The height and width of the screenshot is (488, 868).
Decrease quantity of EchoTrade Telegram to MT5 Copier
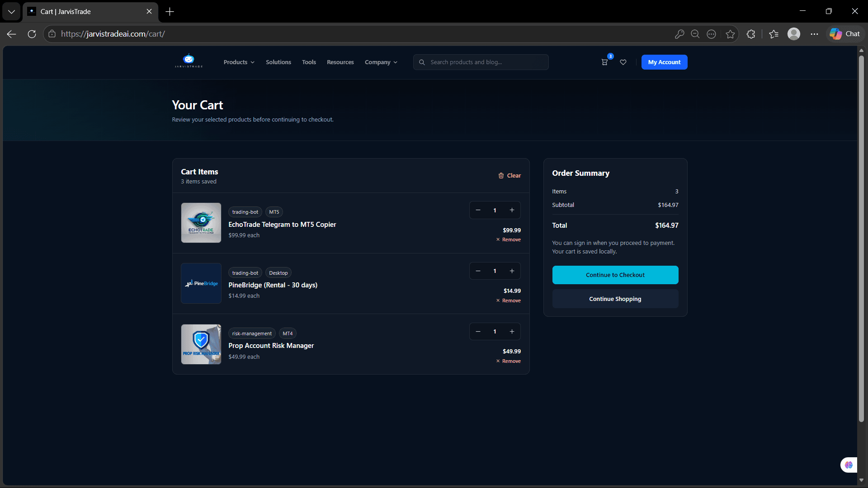pos(478,210)
